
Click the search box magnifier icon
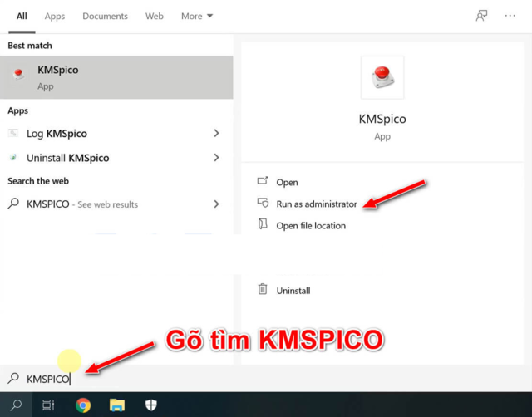pos(13,378)
